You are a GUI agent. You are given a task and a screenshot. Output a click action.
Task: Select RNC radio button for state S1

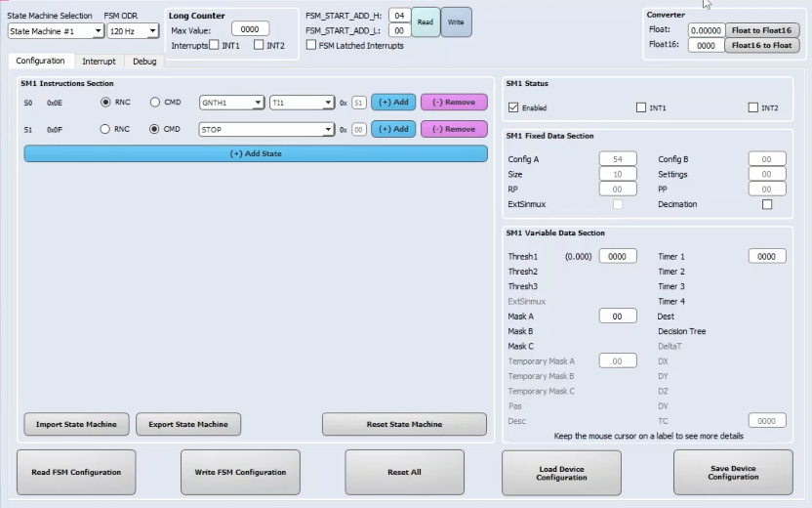point(105,129)
